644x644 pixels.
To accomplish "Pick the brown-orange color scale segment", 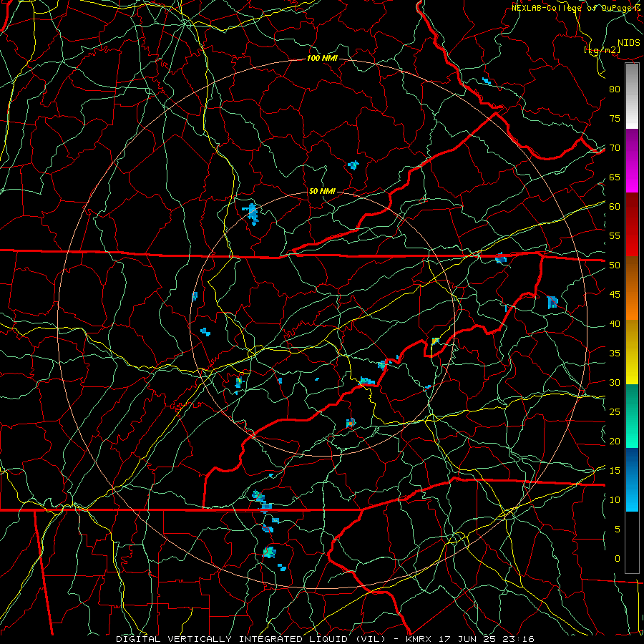I will click(x=632, y=288).
